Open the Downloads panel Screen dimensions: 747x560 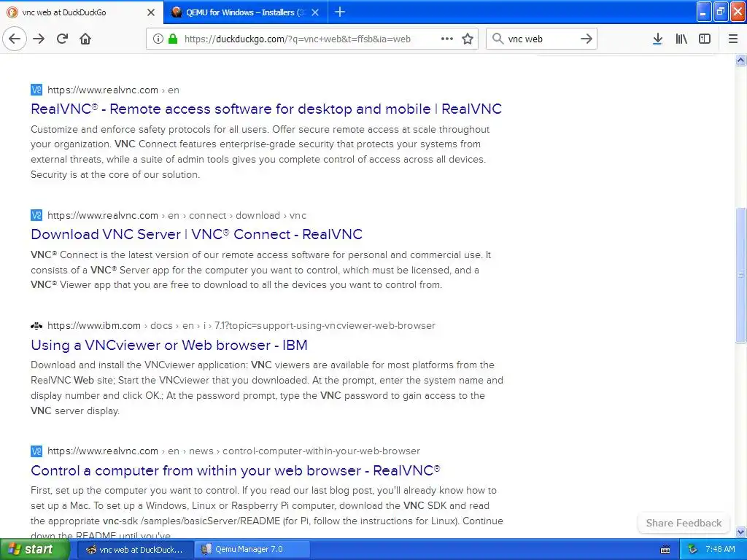point(657,39)
